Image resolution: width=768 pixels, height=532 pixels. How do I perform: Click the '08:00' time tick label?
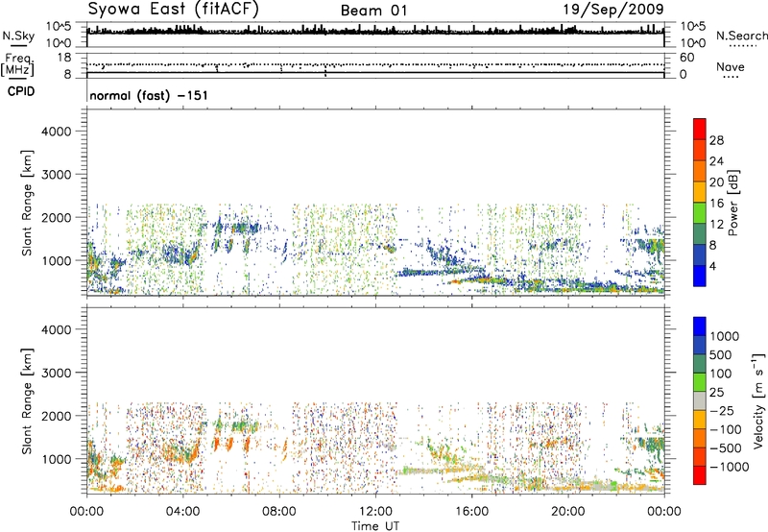279,512
